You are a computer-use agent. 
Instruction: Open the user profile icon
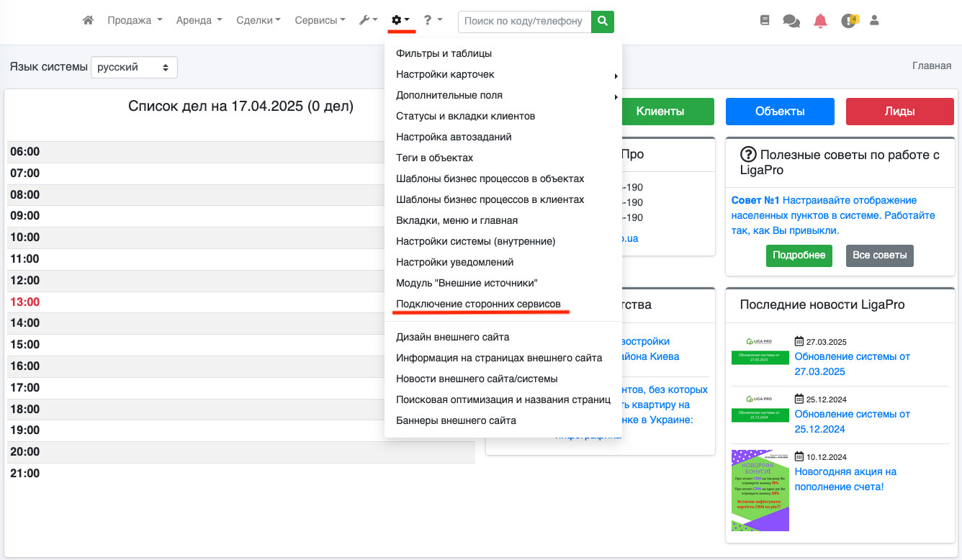[x=875, y=21]
